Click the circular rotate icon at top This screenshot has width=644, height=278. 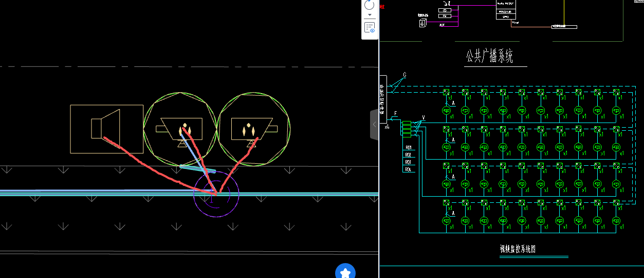coord(370,5)
